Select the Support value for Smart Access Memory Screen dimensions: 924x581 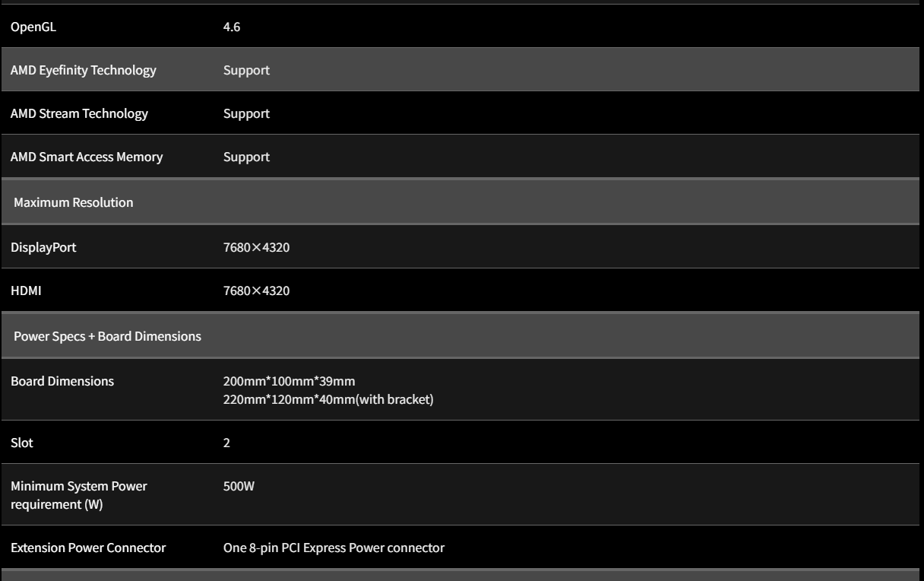(246, 157)
